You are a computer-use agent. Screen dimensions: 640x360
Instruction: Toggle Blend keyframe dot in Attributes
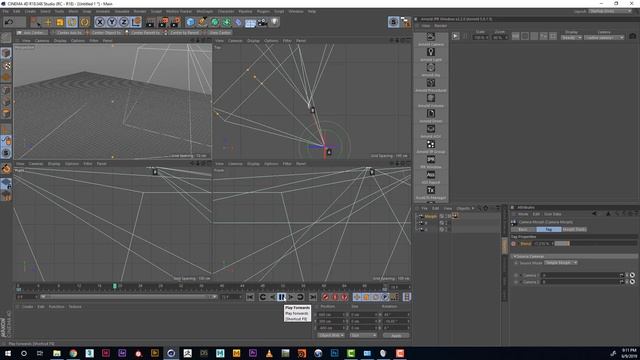(x=513, y=244)
